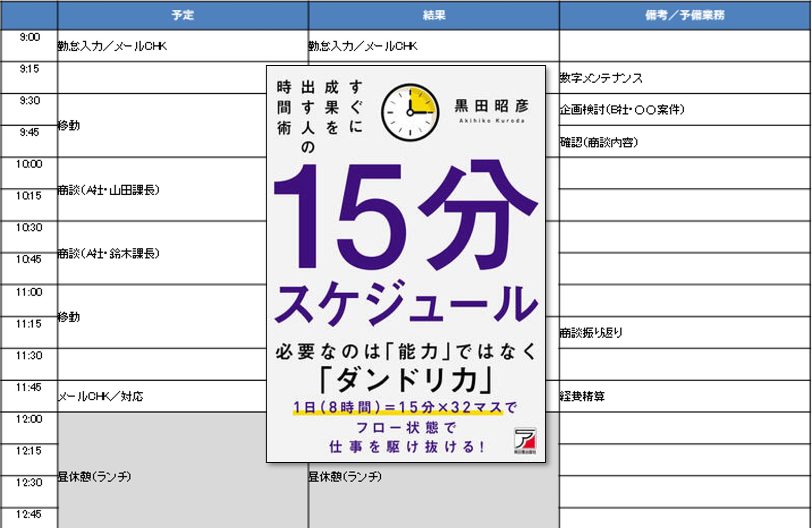Select the 備考/予備業務 column header
Screen dimensions: 812x528
(685, 15)
